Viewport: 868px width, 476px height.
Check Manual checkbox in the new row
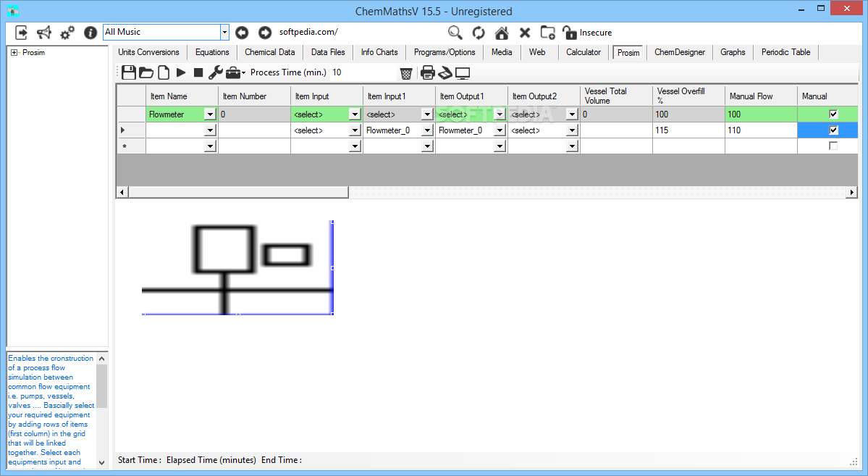click(833, 146)
